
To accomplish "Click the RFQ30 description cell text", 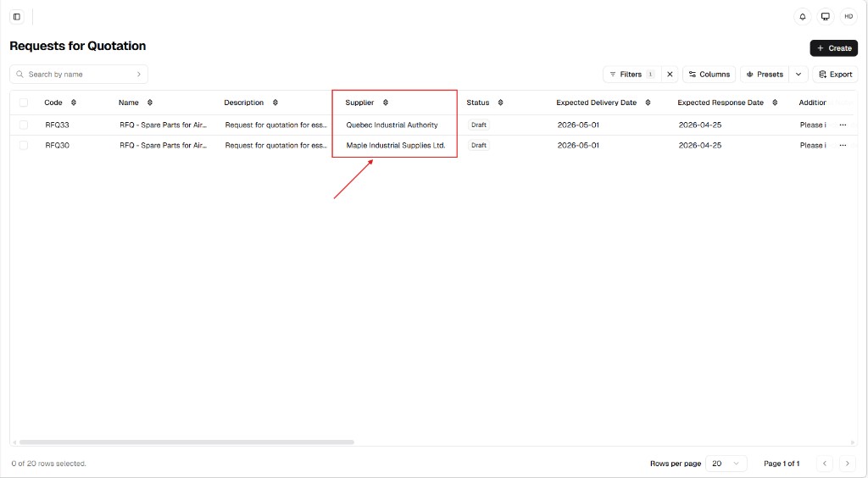I will pyautogui.click(x=275, y=146).
